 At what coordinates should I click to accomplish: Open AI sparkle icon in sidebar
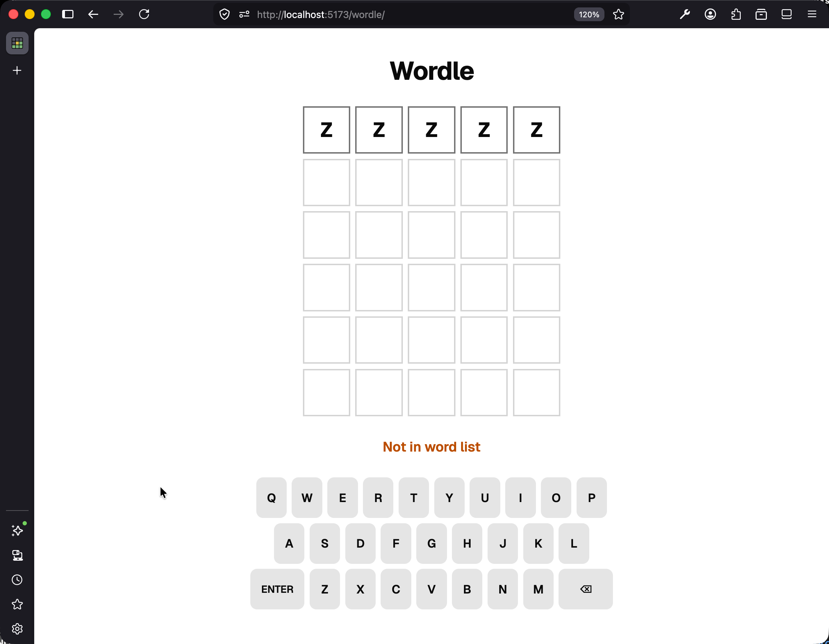17,530
